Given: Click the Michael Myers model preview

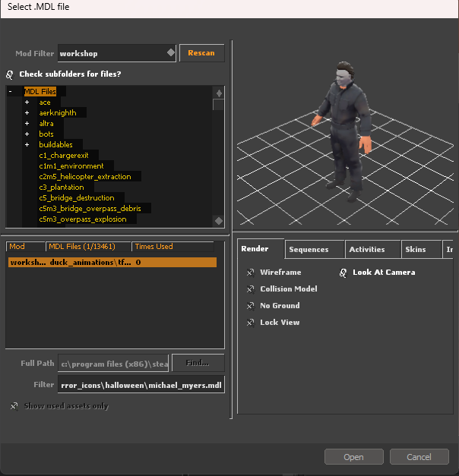Looking at the screenshot, I should (x=343, y=131).
